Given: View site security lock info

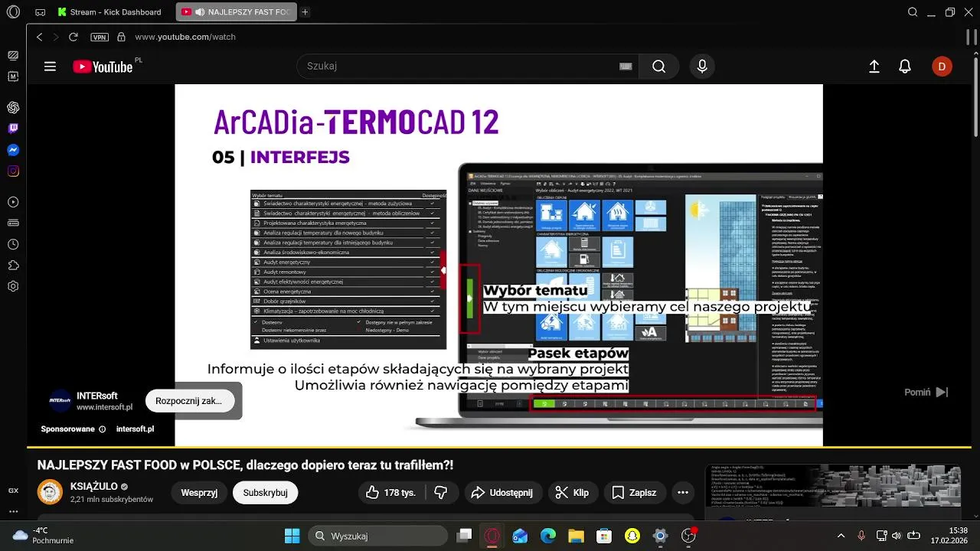Looking at the screenshot, I should click(x=121, y=37).
